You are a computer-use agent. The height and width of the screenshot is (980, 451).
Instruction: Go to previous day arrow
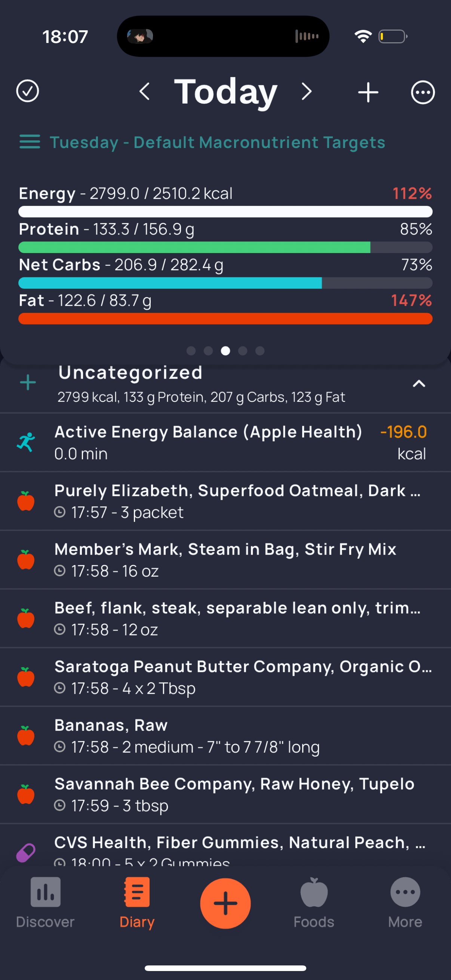[x=145, y=92]
